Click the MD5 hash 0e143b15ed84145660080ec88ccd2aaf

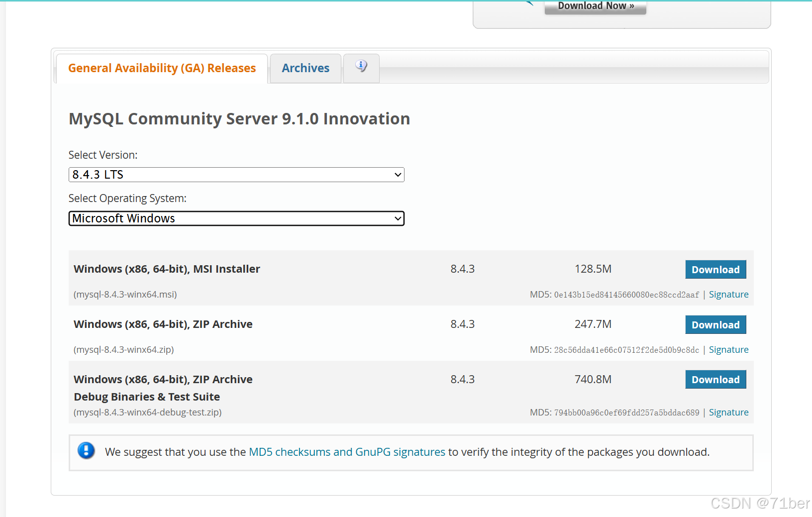(x=626, y=295)
